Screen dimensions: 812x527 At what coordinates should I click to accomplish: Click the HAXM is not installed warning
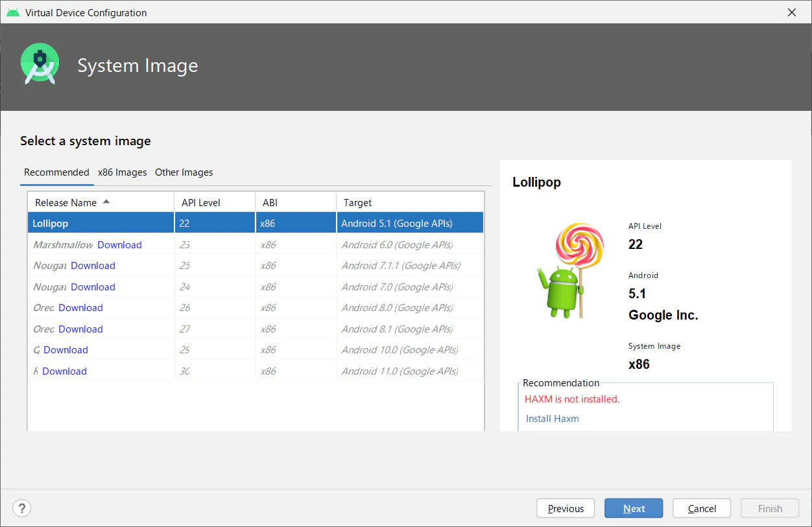click(x=572, y=399)
